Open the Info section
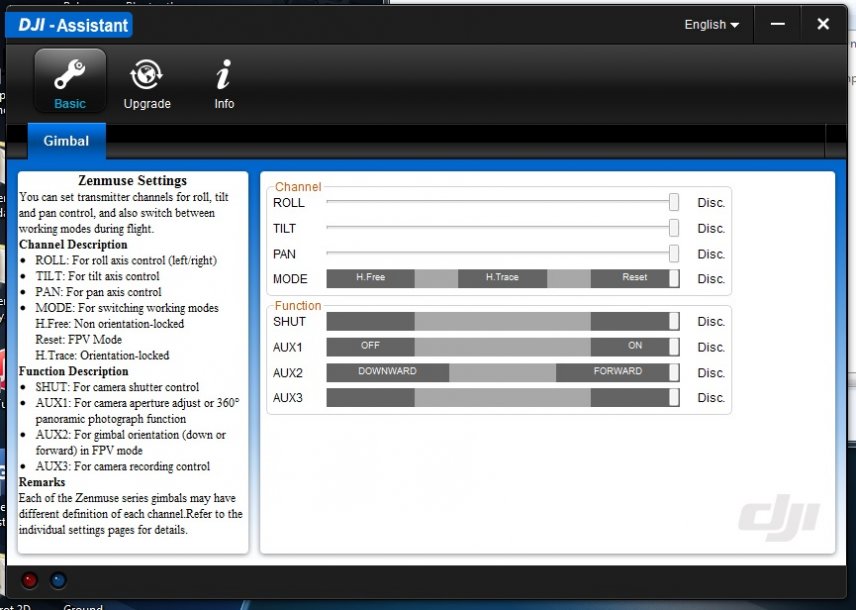This screenshot has height=610, width=856. [x=224, y=84]
